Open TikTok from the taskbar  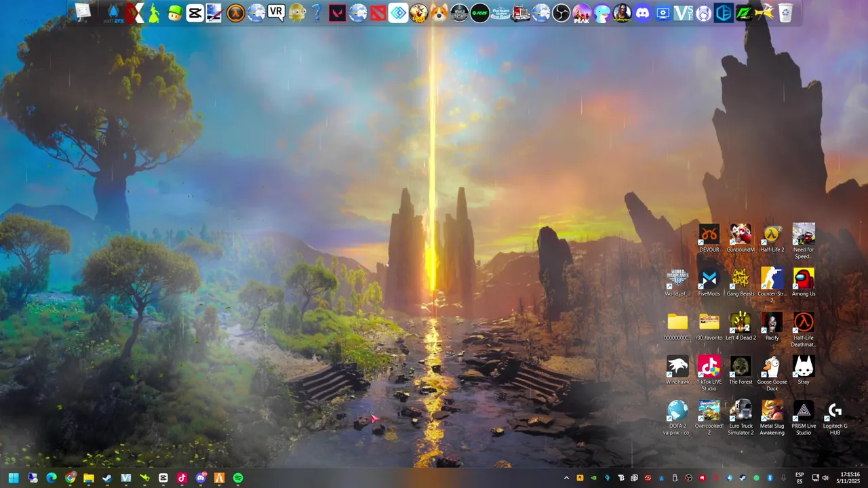point(182,478)
